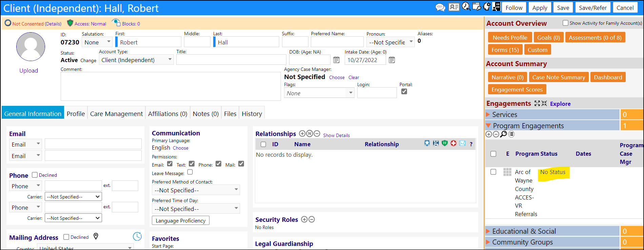
Task: Click the red cross column icon
Action: coord(454,143)
